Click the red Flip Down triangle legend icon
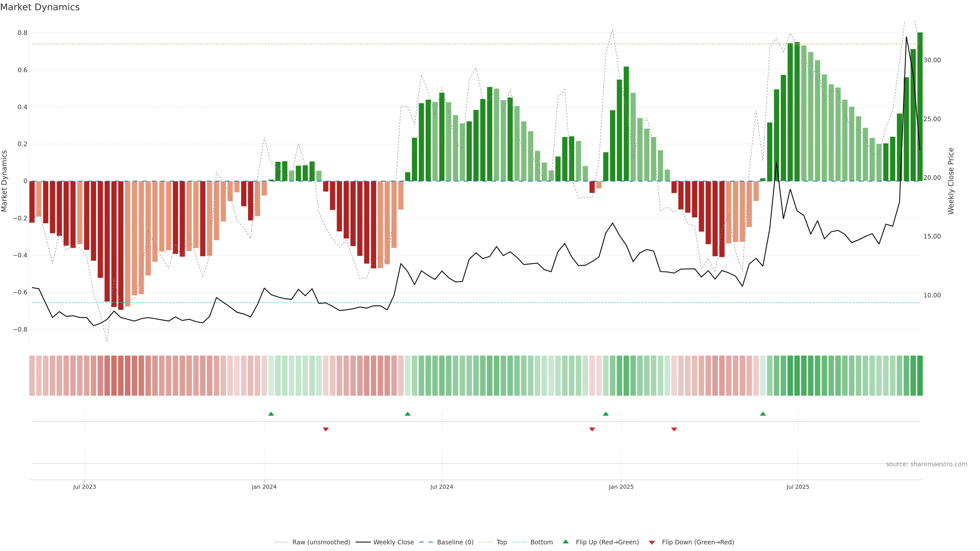Screen dimensions: 980x551 click(652, 543)
